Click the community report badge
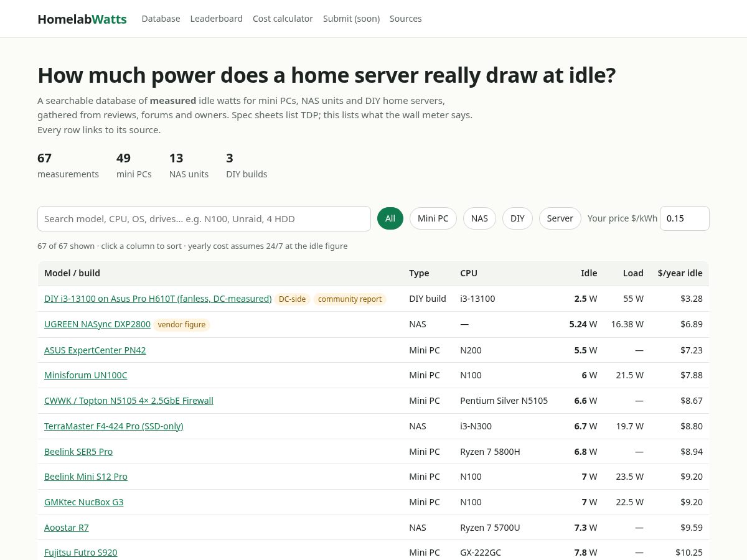The height and width of the screenshot is (560, 747). pos(350,299)
